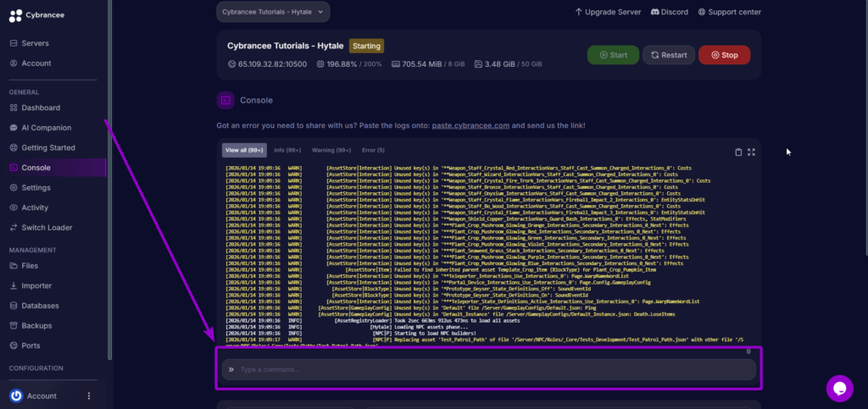Copy console logs using clipboard icon
This screenshot has height=409, width=868.
[738, 152]
